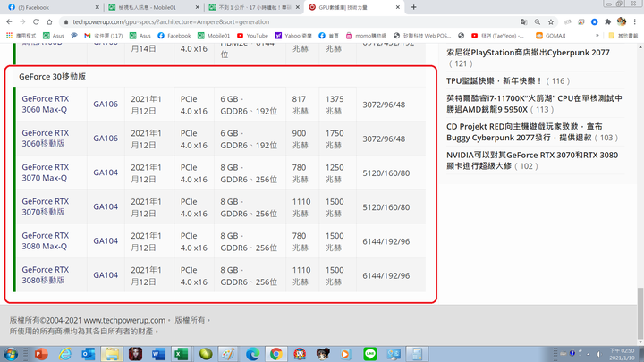Open the i7-11700K Rocket Lake news article

click(x=534, y=104)
